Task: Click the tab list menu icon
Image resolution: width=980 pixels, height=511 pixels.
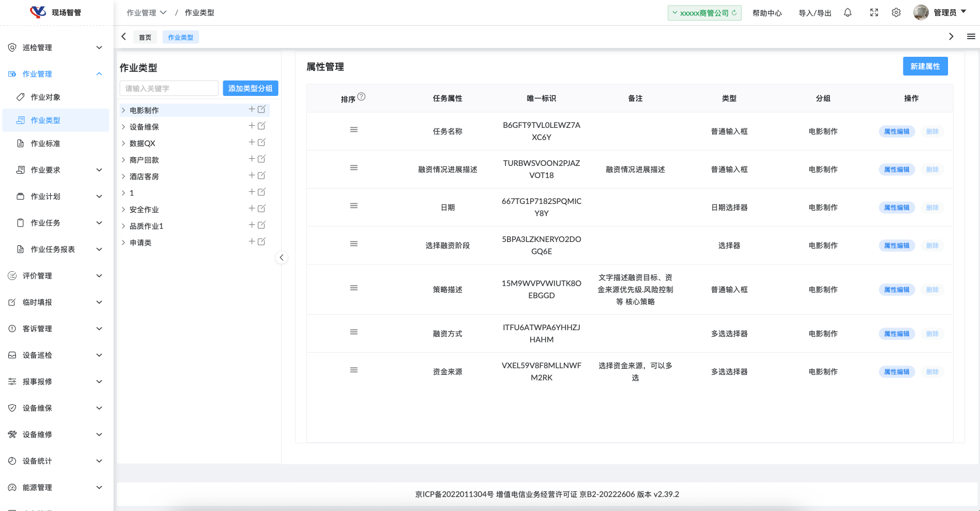Action: pyautogui.click(x=971, y=36)
